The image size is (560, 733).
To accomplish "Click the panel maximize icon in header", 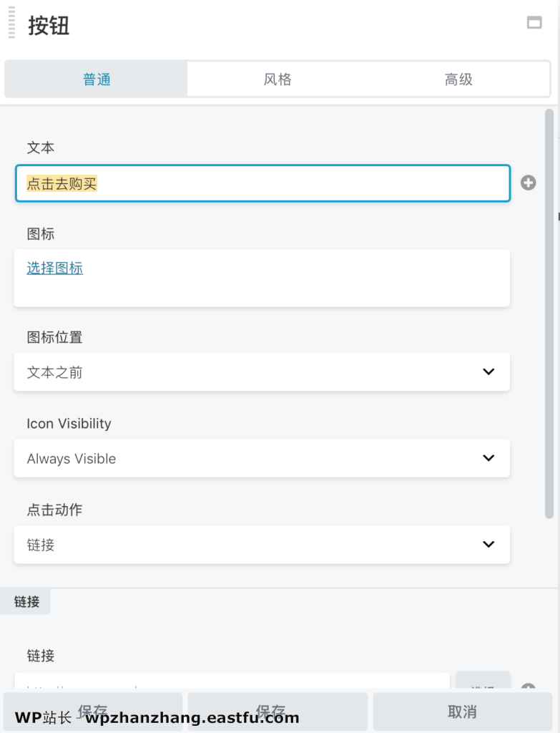I will click(x=534, y=22).
